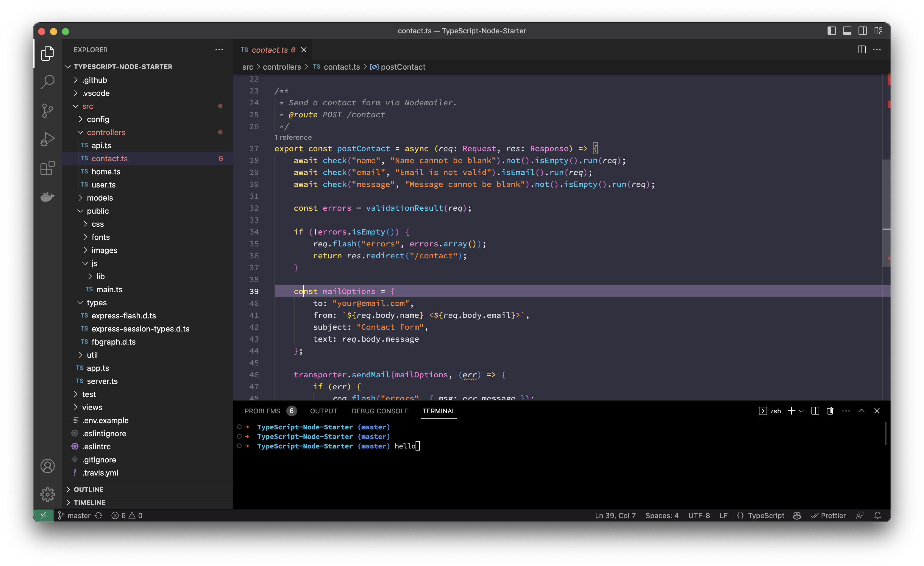
Task: Open the Accounts menu icon
Action: (48, 466)
